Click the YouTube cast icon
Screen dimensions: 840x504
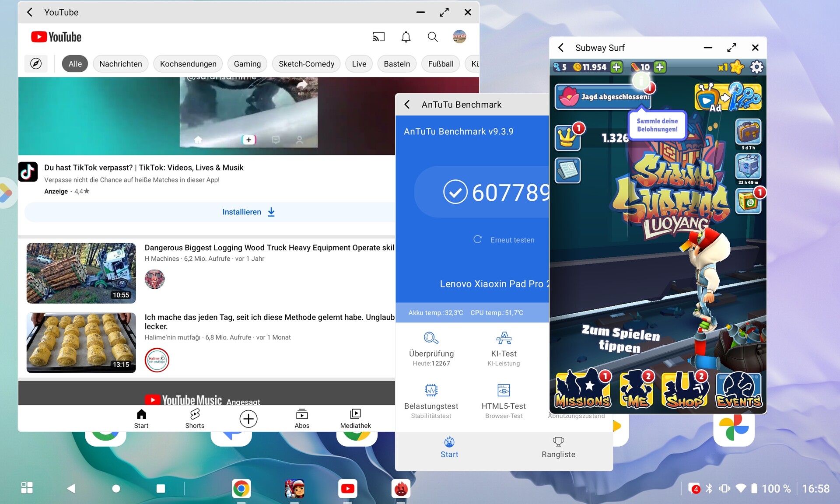click(378, 37)
